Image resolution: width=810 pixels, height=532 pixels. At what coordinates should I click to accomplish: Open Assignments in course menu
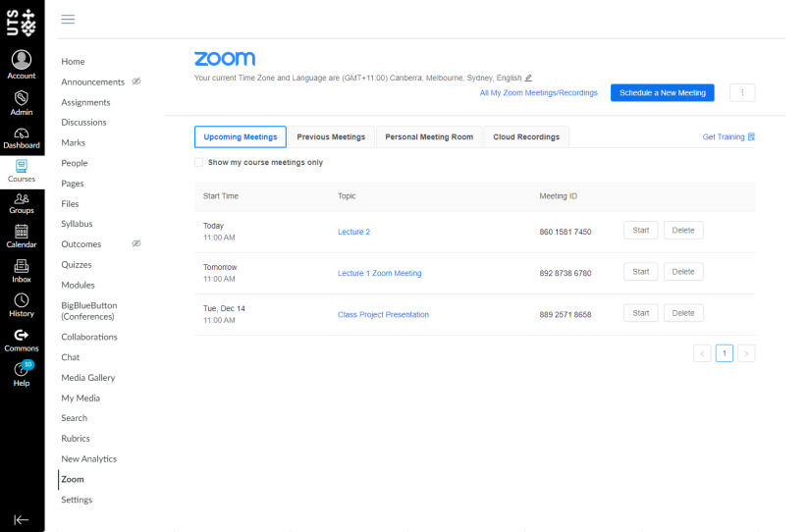85,102
